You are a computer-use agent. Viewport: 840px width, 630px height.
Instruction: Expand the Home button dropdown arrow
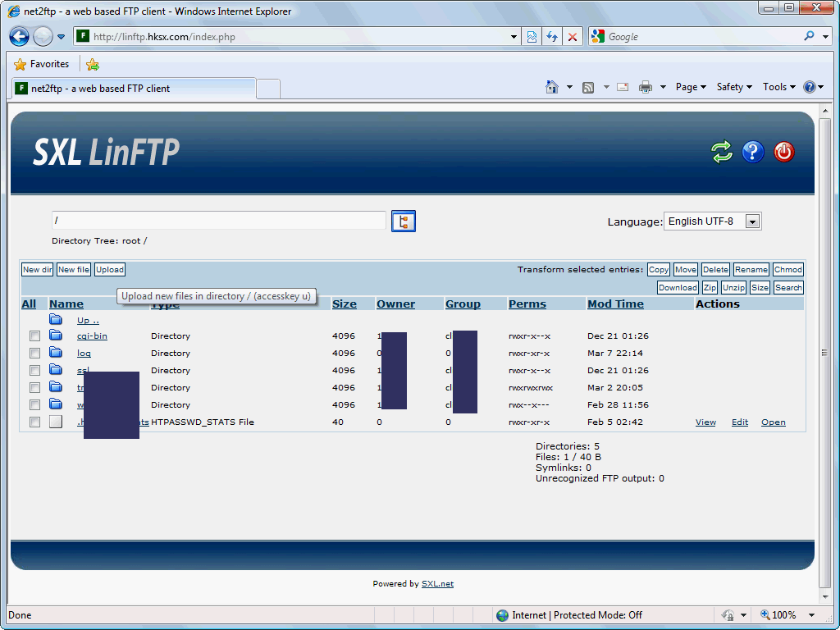click(x=569, y=87)
